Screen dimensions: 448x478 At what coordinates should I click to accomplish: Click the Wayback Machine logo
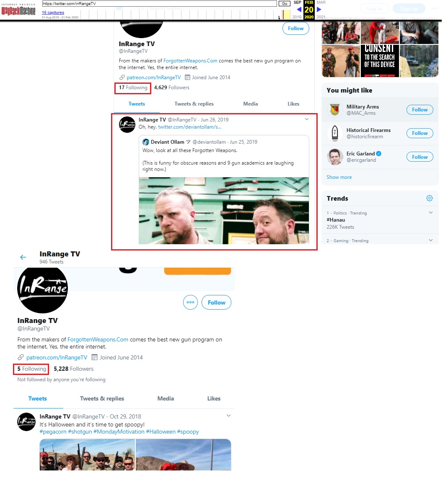18,10
